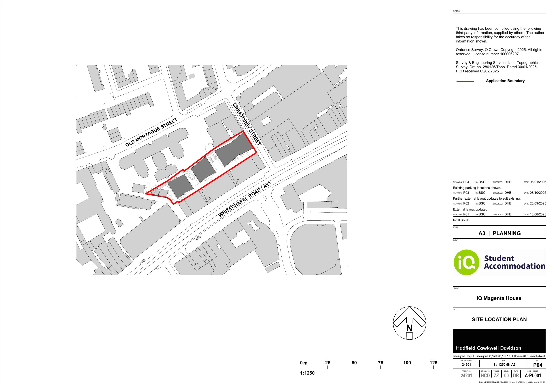Click the P04 revision row date 06/01/2026
Screen dimensions: 555x392
click(538, 182)
